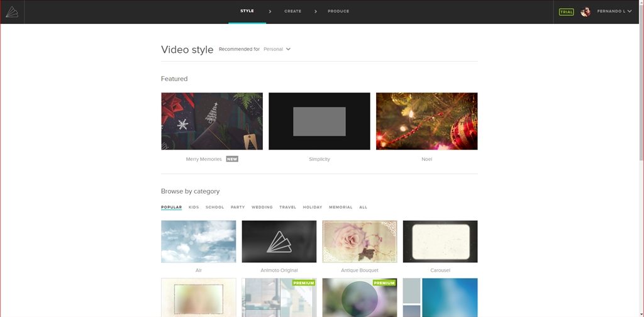Select the ALL category
This screenshot has width=644, height=317.
point(363,208)
